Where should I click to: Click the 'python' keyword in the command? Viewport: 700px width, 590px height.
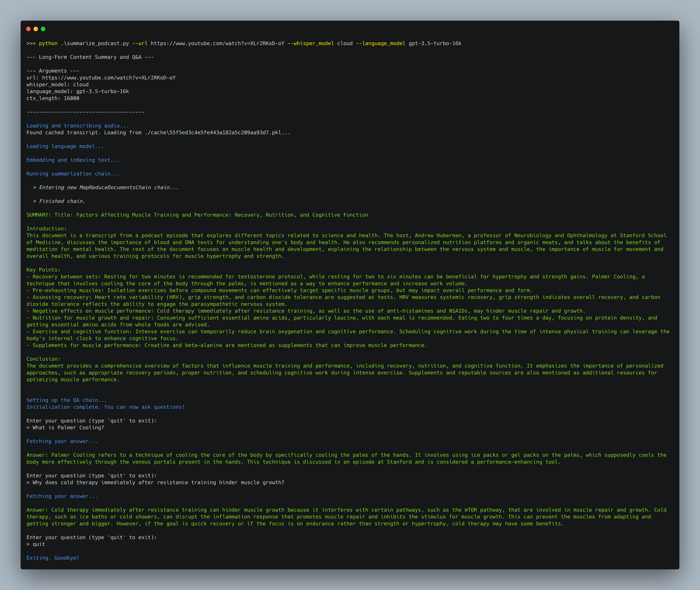[48, 43]
